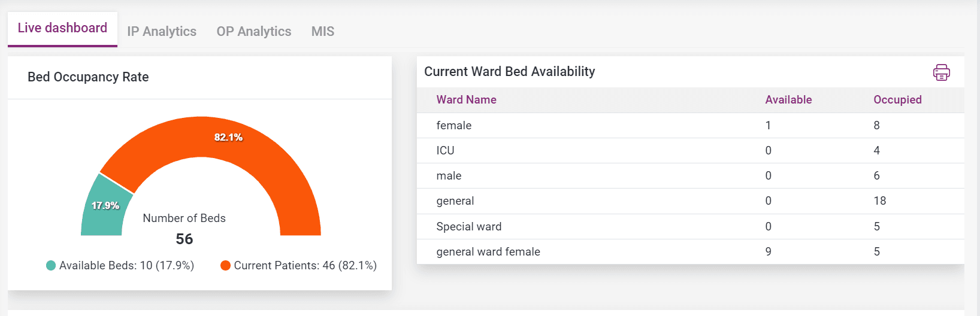Click the Bed Occupancy Rate title
The image size is (980, 316).
88,77
